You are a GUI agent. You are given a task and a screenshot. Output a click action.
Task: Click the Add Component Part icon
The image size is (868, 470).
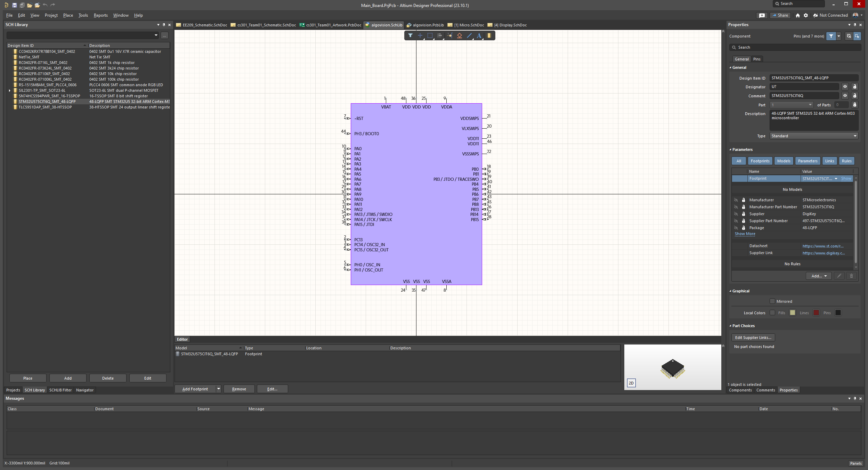pyautogui.click(x=489, y=35)
